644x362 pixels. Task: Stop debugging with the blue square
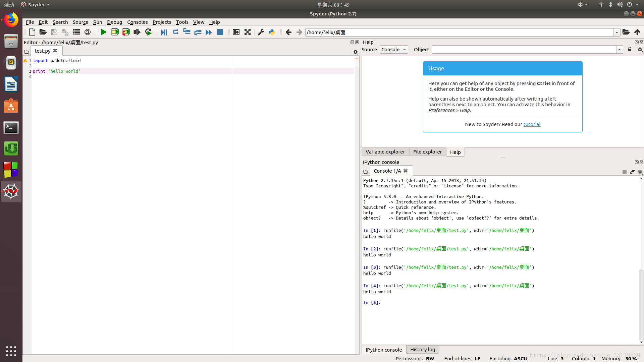[x=220, y=32]
